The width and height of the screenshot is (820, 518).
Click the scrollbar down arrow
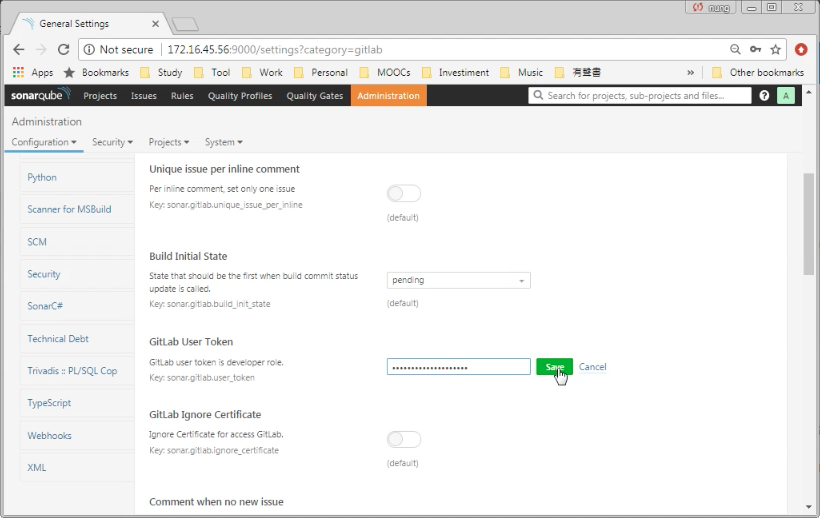pos(808,507)
